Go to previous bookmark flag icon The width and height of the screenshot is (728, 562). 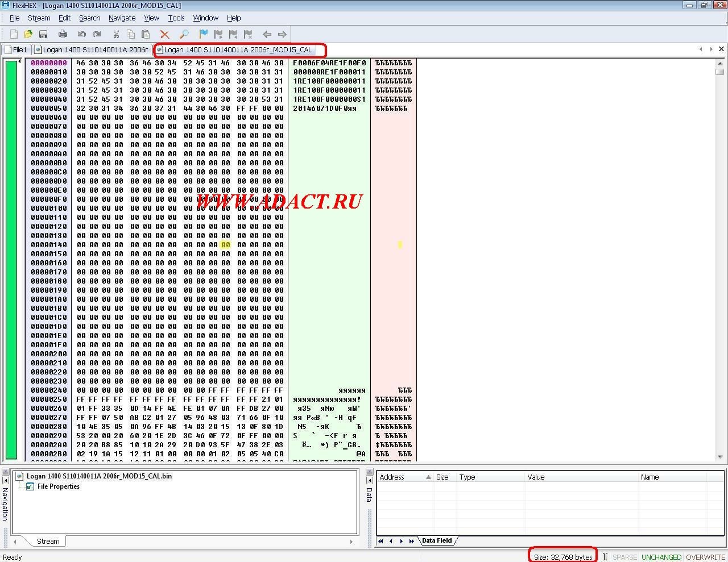pyautogui.click(x=233, y=34)
